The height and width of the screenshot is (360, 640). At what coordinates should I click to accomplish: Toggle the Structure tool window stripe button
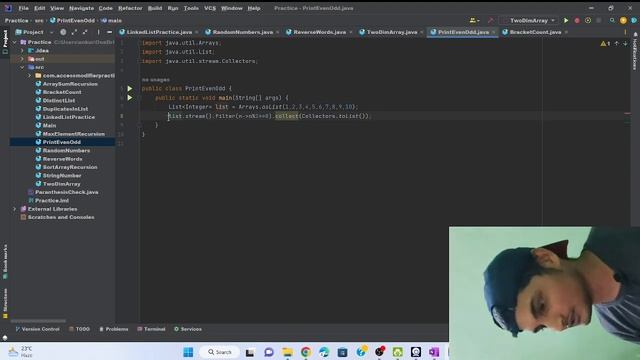[5, 303]
